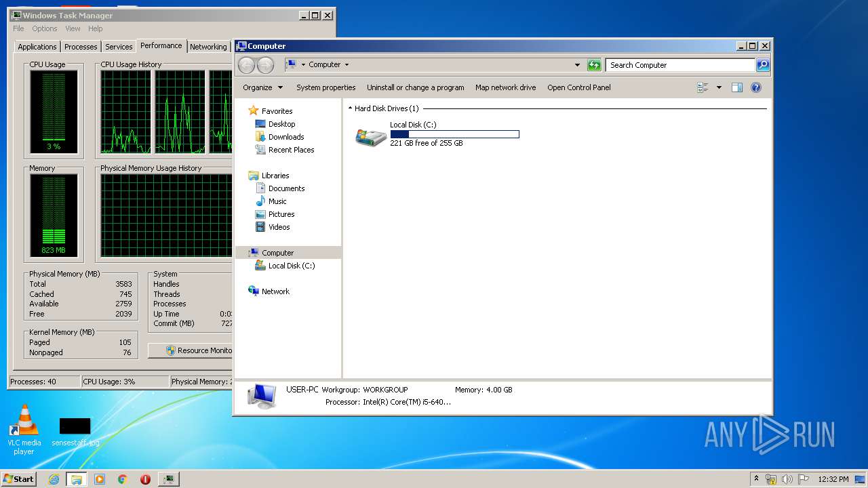868x488 pixels.
Task: Open the view options dropdown arrow
Action: pyautogui.click(x=719, y=87)
